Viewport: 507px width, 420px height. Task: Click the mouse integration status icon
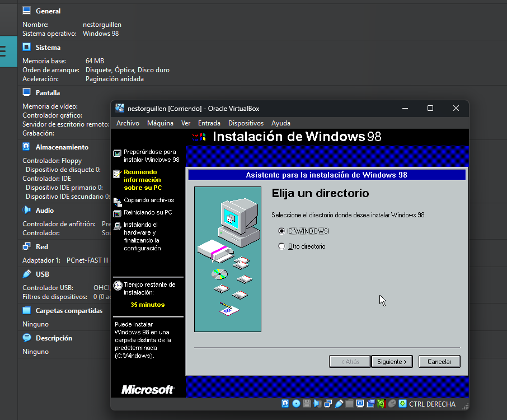(392, 404)
